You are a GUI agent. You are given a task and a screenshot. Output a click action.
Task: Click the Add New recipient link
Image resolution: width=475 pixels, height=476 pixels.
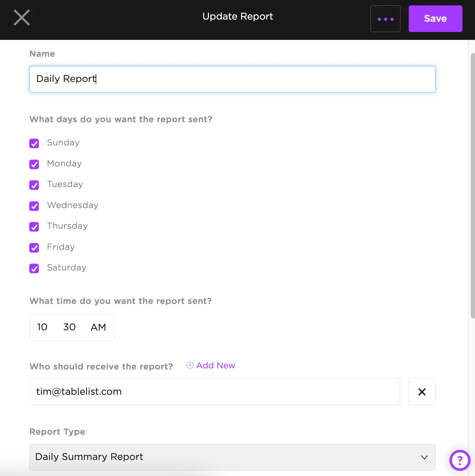pyautogui.click(x=215, y=366)
